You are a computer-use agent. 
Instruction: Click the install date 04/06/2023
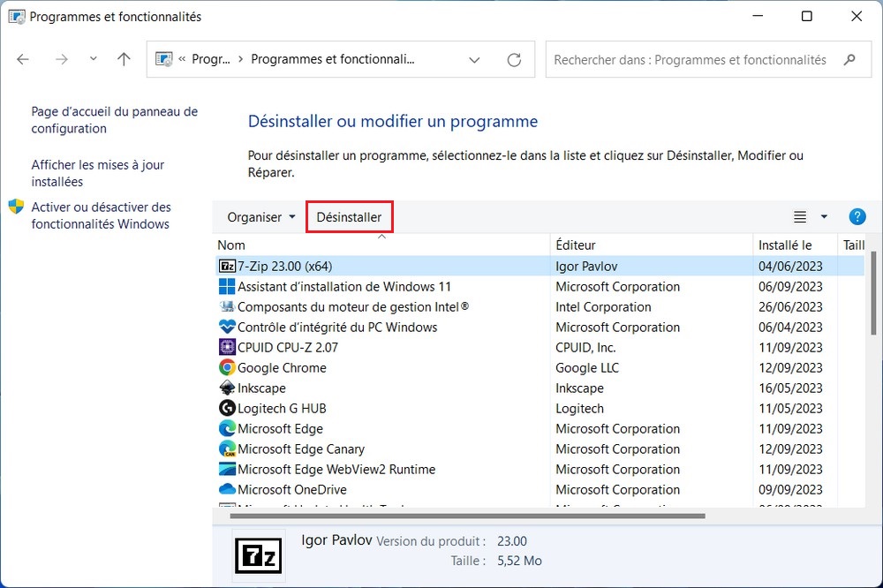[790, 266]
